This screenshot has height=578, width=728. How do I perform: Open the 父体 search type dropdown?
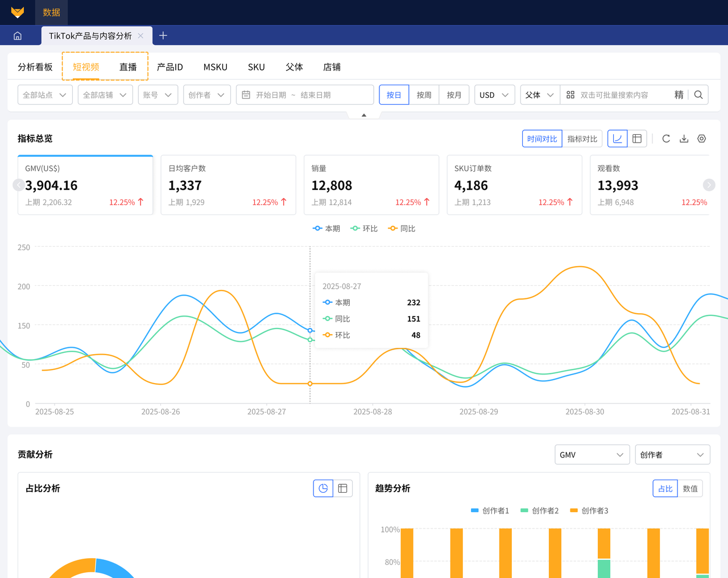(x=540, y=95)
